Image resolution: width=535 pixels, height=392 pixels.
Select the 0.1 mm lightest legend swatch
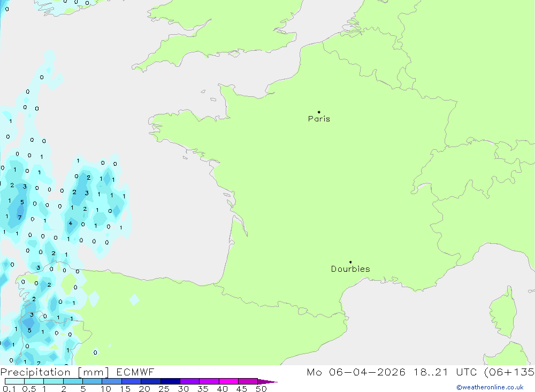coord(14,381)
